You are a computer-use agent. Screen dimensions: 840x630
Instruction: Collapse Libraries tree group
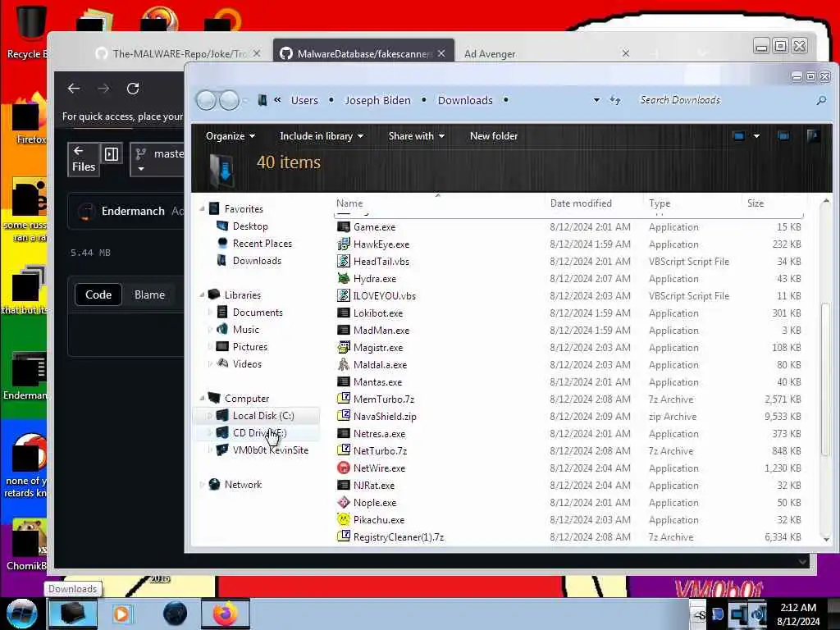tap(202, 294)
